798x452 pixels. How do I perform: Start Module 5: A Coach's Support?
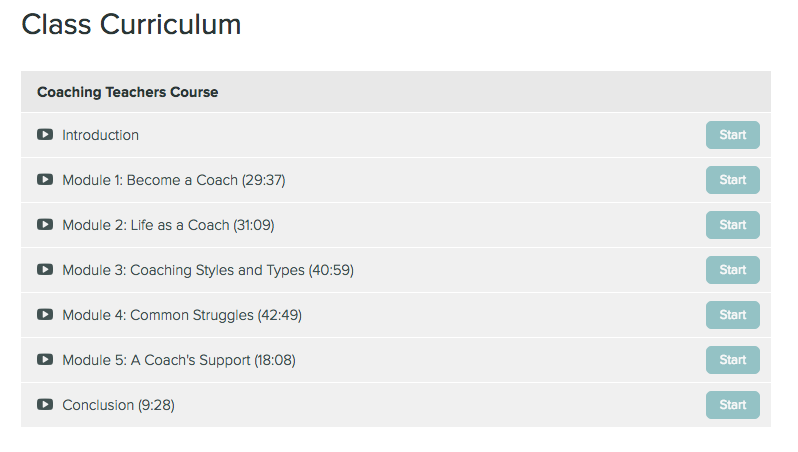(732, 360)
